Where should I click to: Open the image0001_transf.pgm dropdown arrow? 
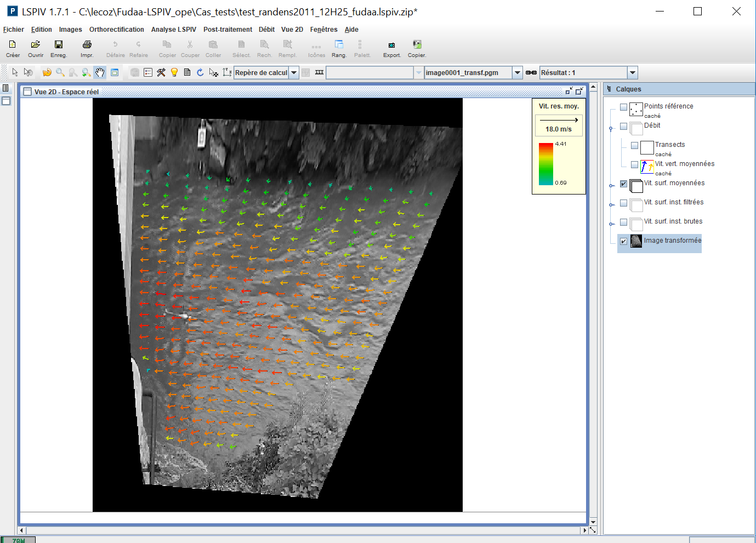pyautogui.click(x=517, y=72)
